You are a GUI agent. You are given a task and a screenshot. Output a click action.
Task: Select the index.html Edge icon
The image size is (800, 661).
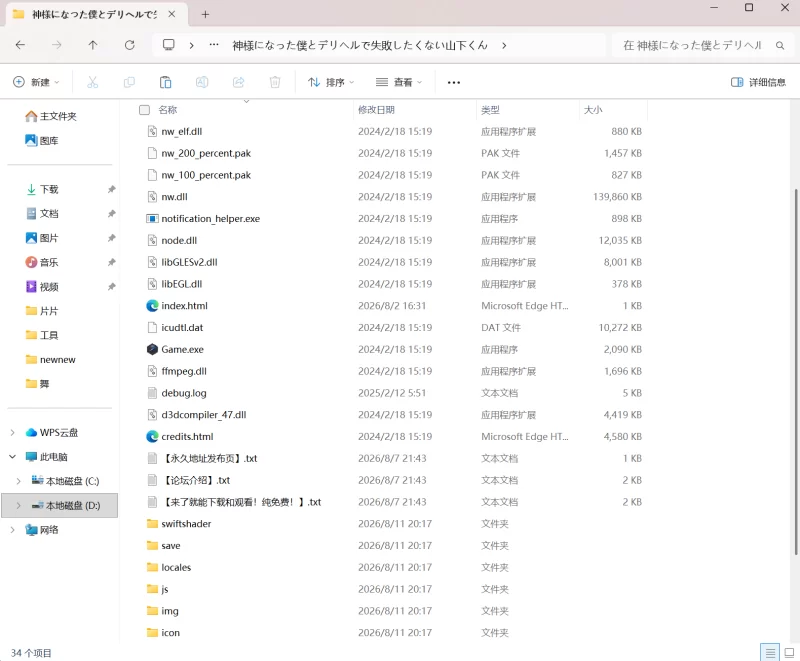tap(152, 306)
